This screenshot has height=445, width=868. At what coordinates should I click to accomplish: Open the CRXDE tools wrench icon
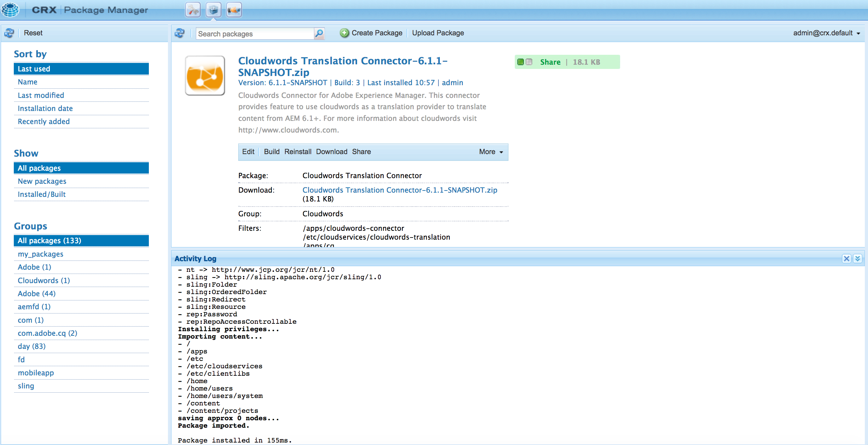(193, 10)
